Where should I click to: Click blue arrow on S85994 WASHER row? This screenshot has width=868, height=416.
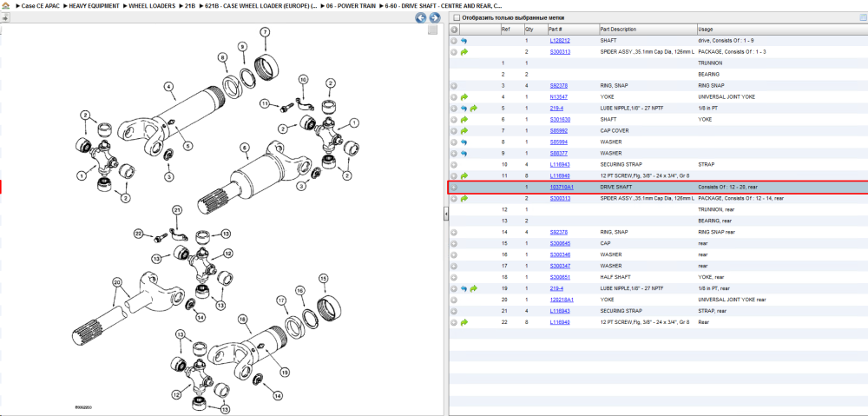pos(464,142)
